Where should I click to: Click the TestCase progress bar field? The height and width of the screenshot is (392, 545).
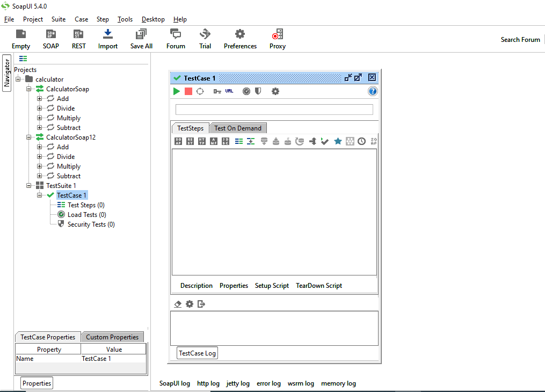point(274,110)
